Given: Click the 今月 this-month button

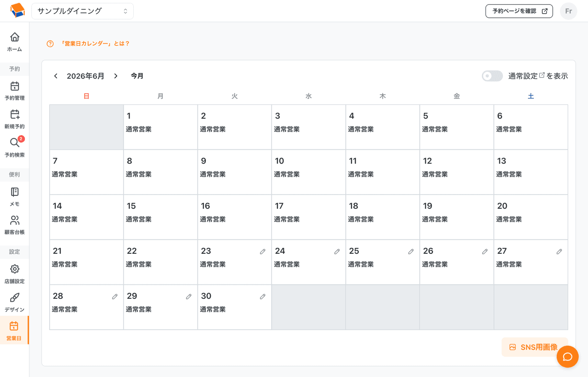Looking at the screenshot, I should point(137,76).
